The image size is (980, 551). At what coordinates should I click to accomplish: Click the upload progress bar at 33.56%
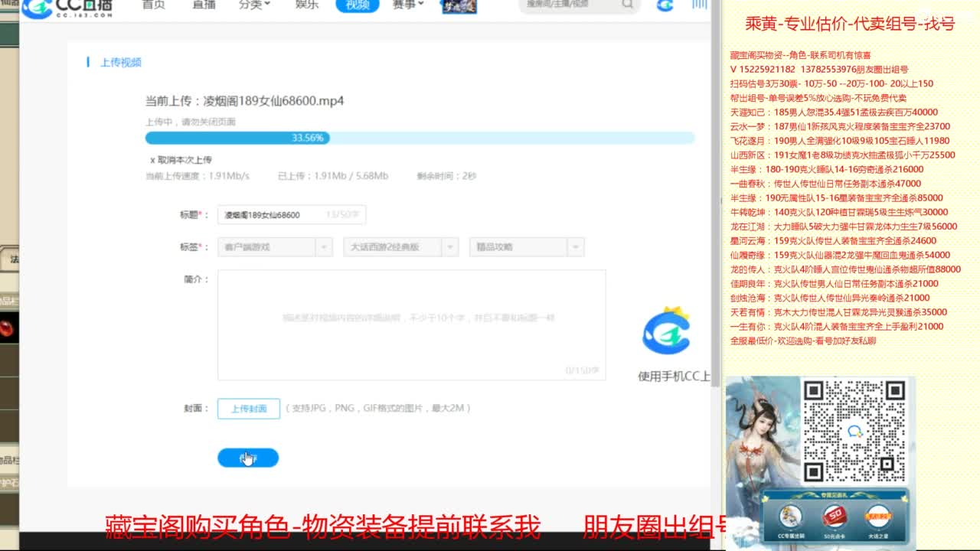coord(420,138)
